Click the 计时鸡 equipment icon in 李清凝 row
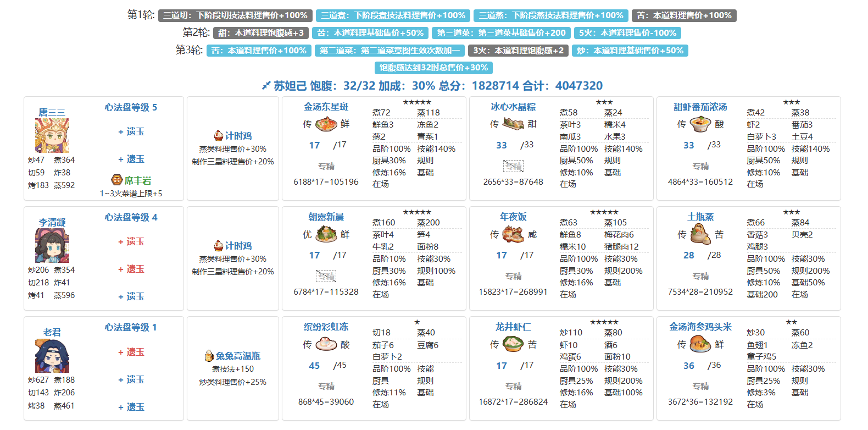The image size is (868, 430). 219,246
